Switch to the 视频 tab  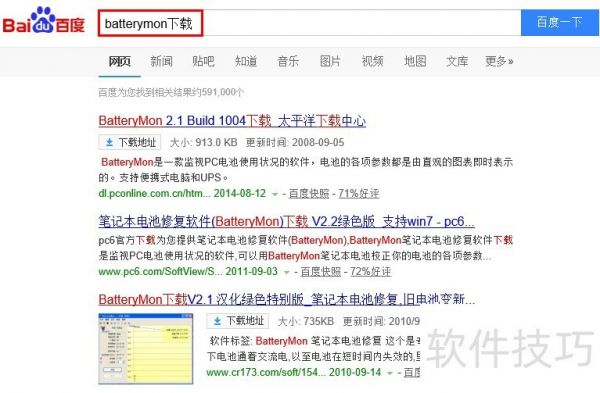(372, 61)
